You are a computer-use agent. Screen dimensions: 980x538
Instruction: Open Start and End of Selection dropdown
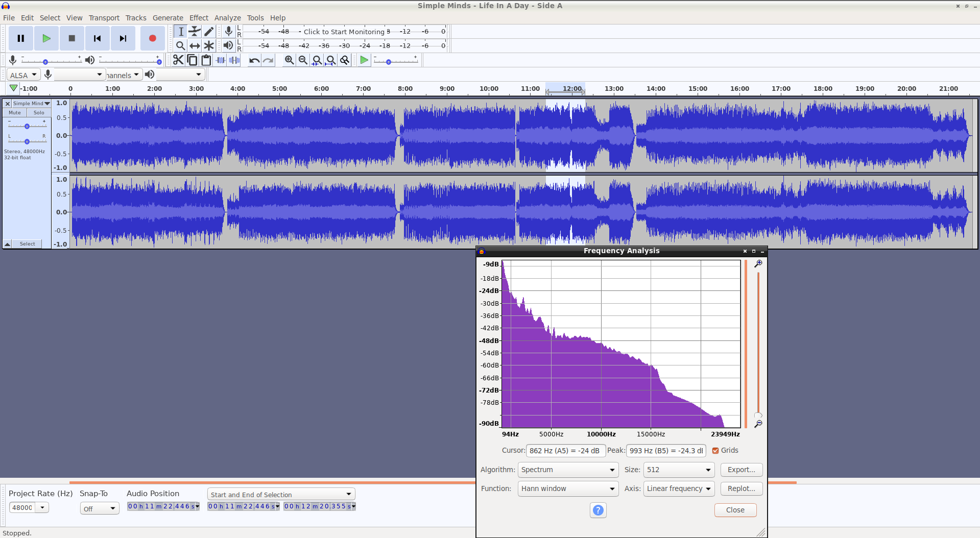[x=281, y=494]
